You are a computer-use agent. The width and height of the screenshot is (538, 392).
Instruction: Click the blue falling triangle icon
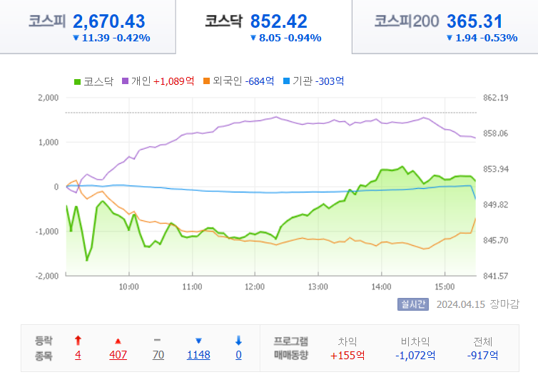pos(198,341)
